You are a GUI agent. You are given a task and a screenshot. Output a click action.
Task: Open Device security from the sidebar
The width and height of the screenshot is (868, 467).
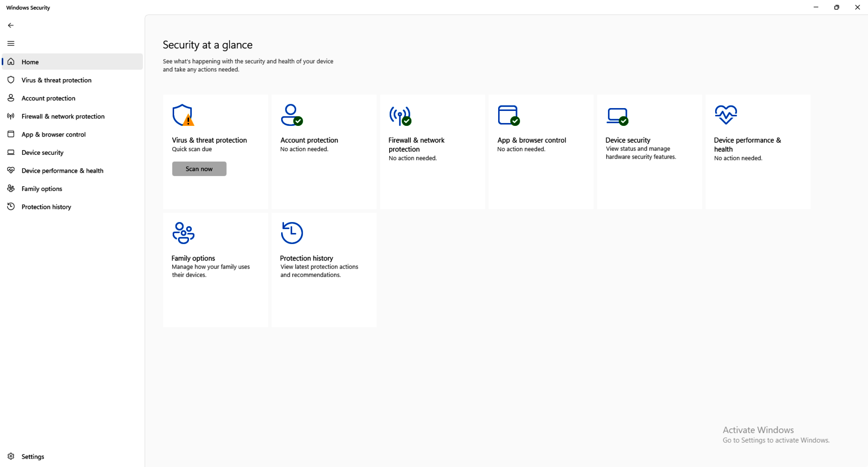pos(42,152)
